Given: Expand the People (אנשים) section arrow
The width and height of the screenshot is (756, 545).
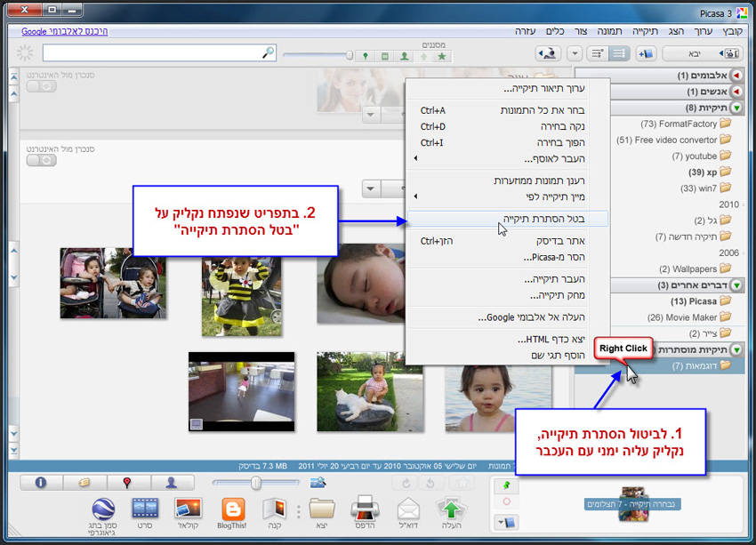Looking at the screenshot, I should 736,92.
